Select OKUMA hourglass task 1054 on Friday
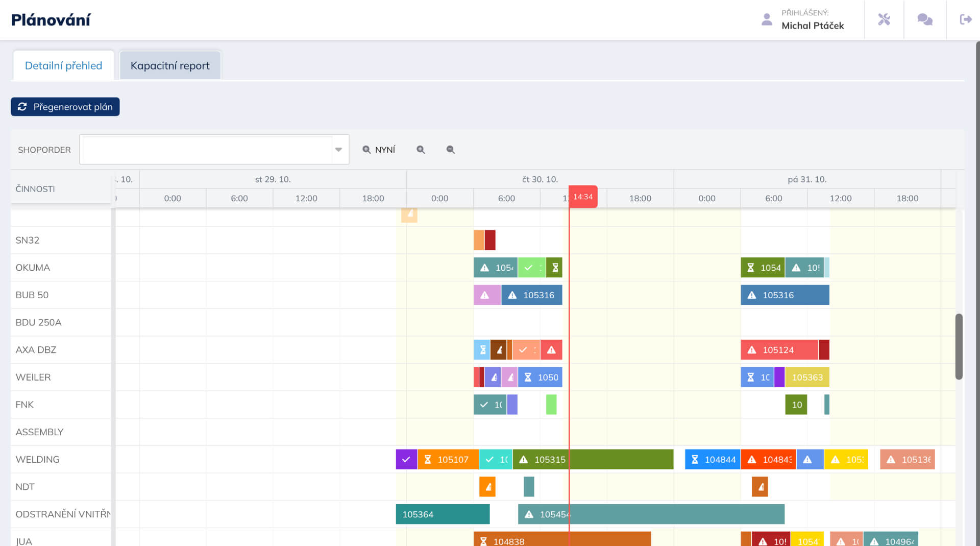 coord(763,268)
